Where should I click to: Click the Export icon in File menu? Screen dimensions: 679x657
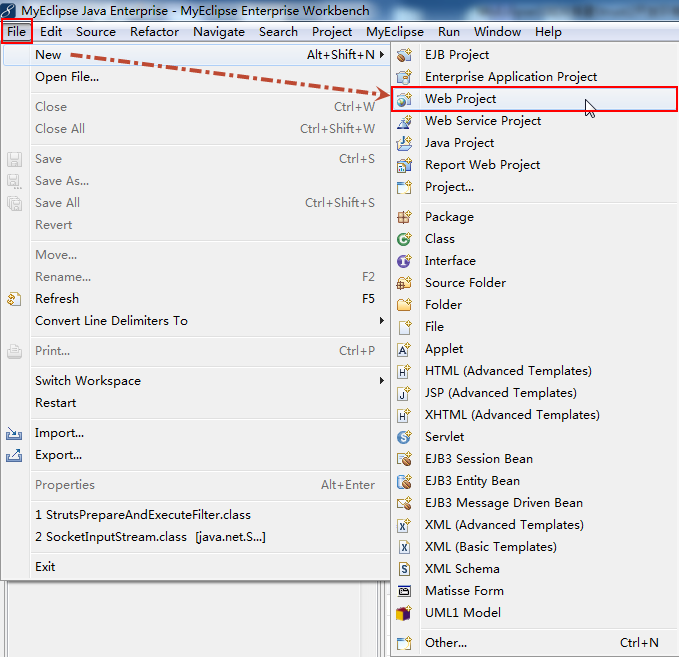(14, 456)
